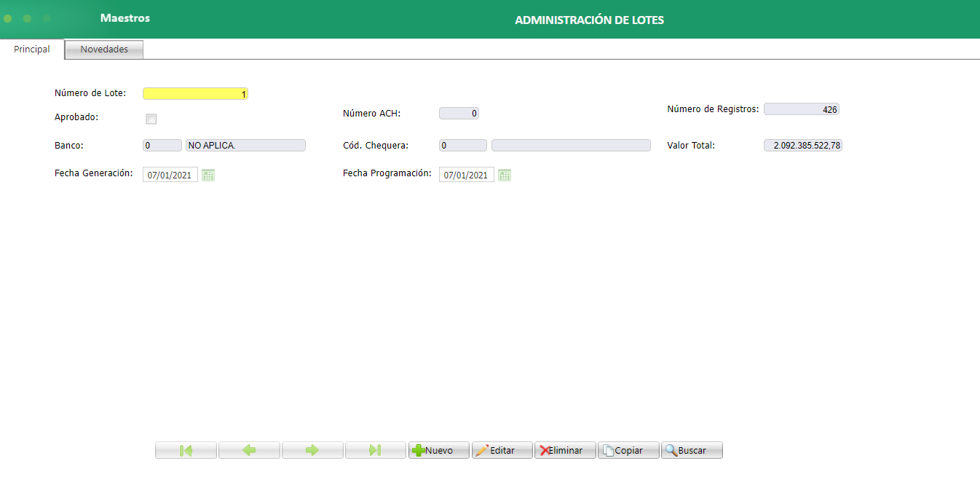This screenshot has width=980, height=477.
Task: Click the Número de Registros field
Action: click(x=802, y=109)
